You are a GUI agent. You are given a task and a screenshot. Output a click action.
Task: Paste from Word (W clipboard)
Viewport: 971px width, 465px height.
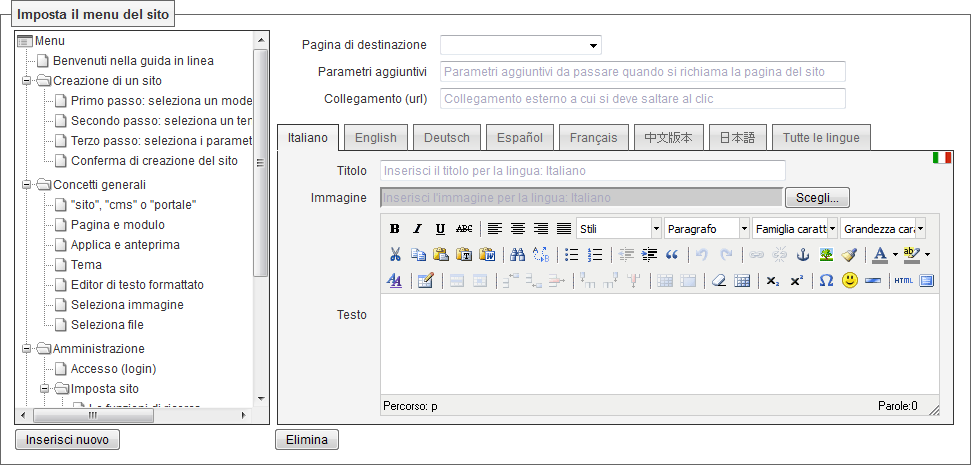tap(487, 254)
